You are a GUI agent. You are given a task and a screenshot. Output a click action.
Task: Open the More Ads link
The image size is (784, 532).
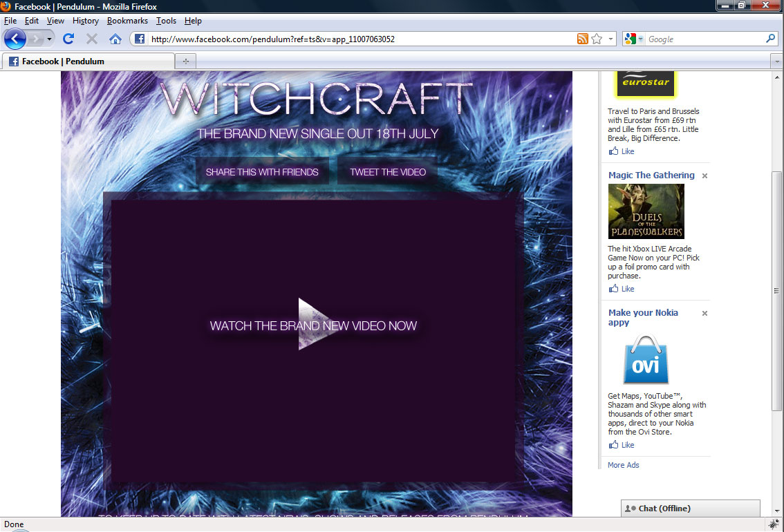click(x=623, y=465)
